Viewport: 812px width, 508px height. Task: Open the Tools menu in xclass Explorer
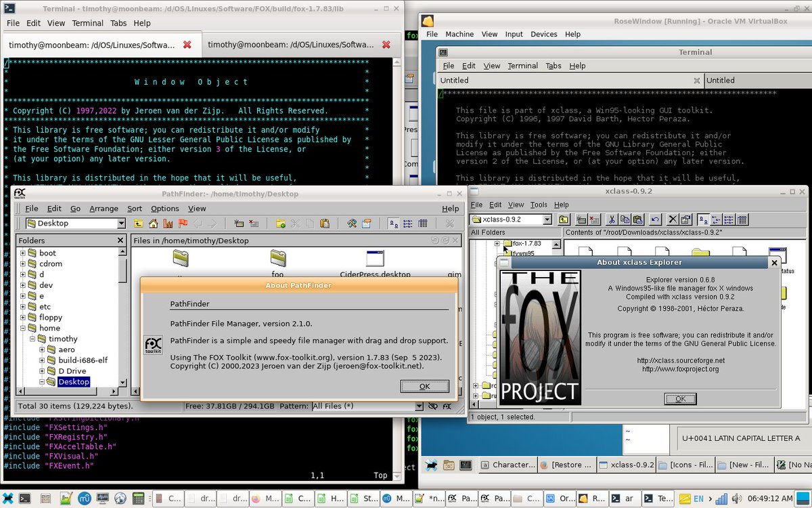point(539,205)
